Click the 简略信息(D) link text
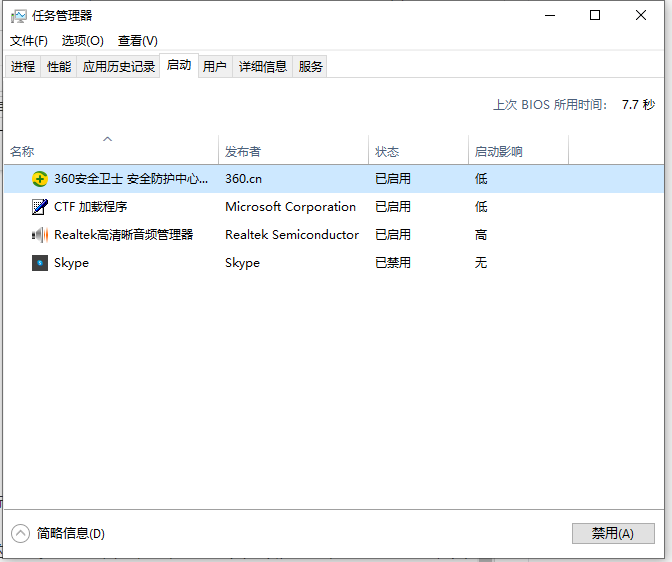This screenshot has height=562, width=672. click(71, 534)
